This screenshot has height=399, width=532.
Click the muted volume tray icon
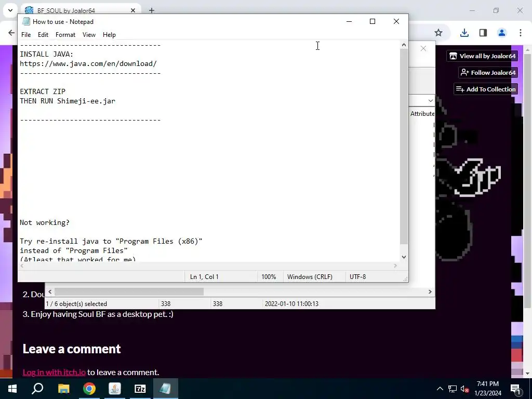[x=464, y=389]
